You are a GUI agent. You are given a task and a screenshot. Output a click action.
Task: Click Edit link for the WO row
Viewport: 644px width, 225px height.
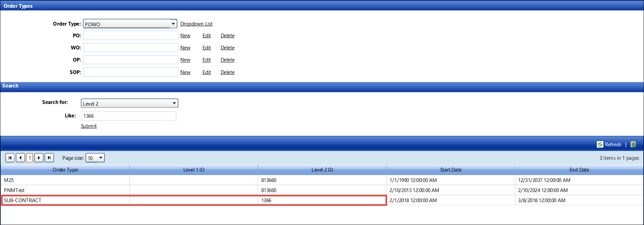(x=206, y=48)
